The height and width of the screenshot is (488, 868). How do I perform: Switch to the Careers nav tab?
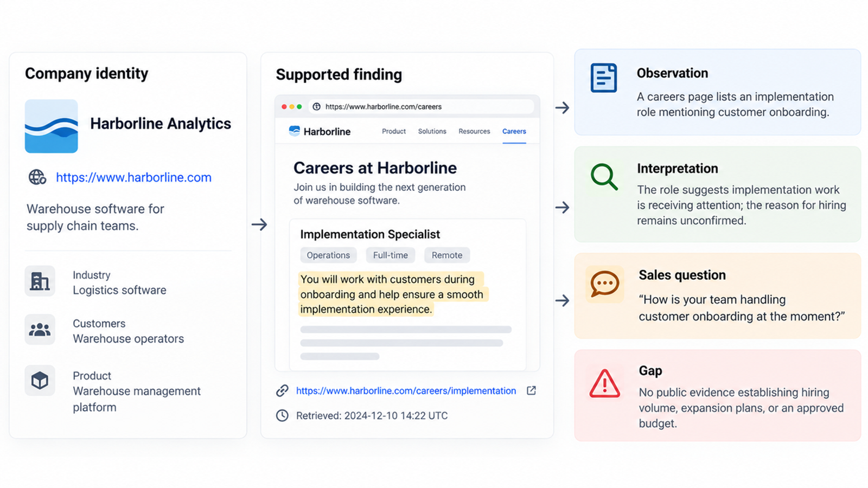click(514, 131)
